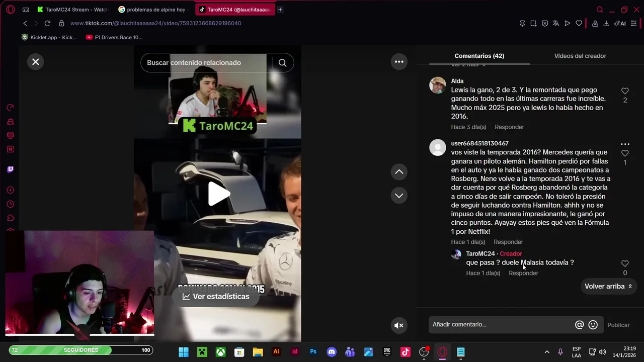Click the Publicar button
The image size is (644, 362).
(x=618, y=325)
